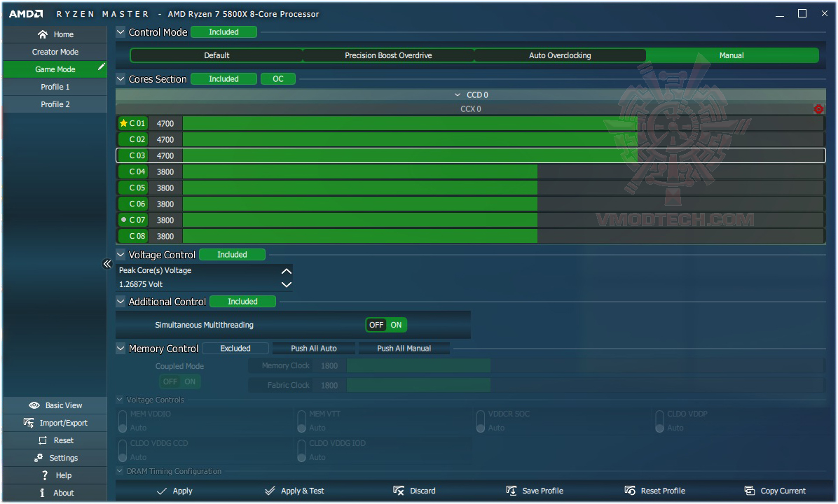Toggle Memory Control Excluded button
838x504 pixels.
tap(235, 349)
